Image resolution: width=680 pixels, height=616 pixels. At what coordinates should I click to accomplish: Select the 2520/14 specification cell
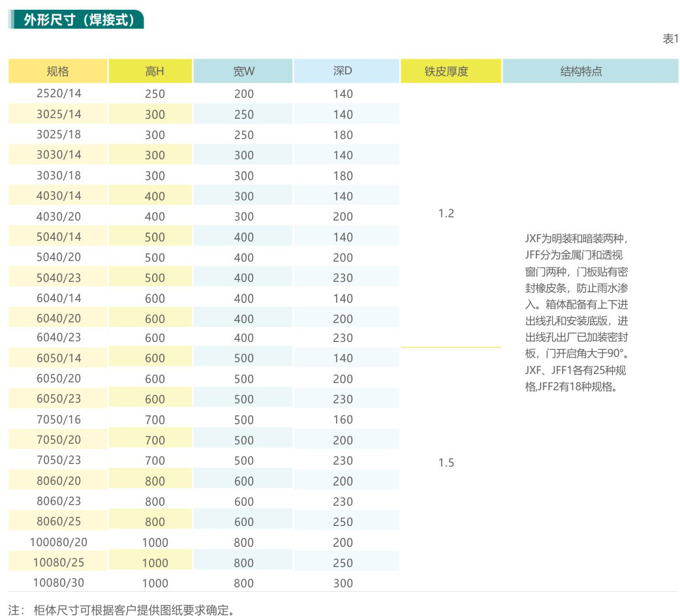(59, 93)
